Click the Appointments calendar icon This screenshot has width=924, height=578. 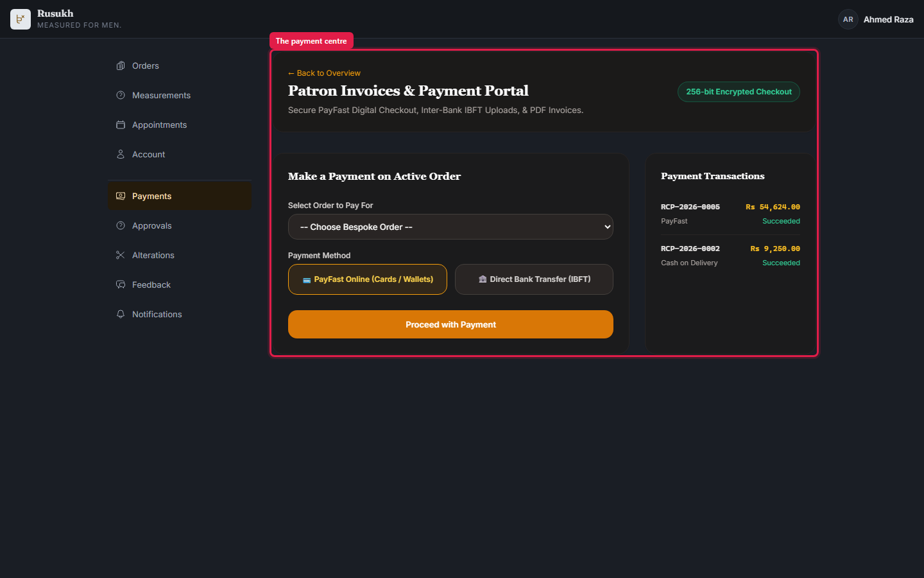pos(120,125)
